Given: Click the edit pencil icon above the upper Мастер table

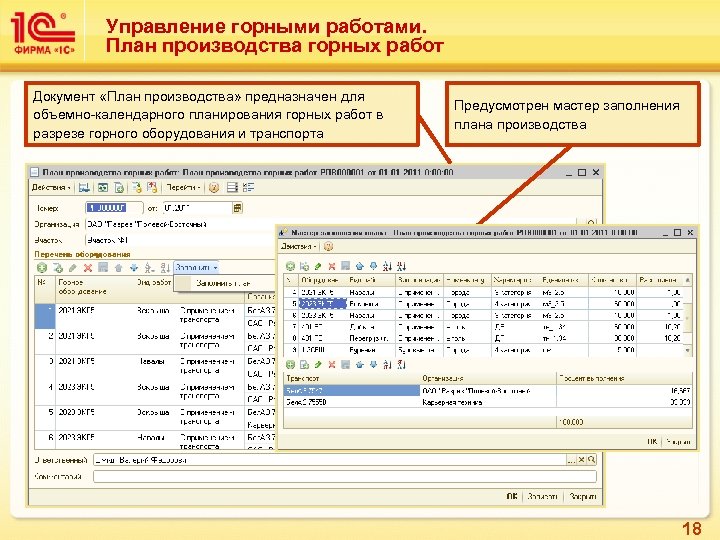Looking at the screenshot, I should pos(318,266).
